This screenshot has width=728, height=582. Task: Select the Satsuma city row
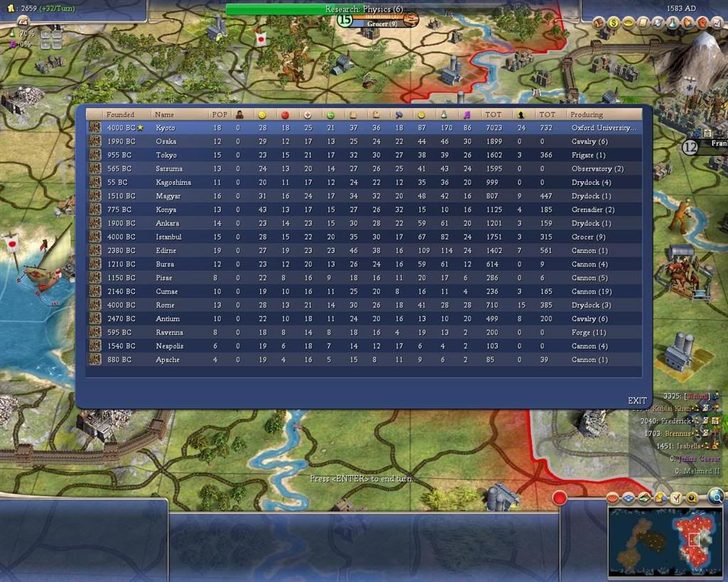(364, 168)
